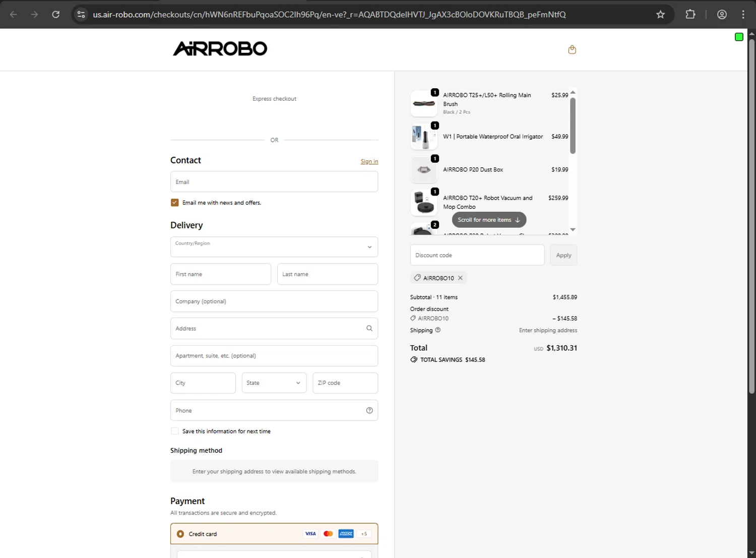Click the $259.99 price
The image size is (756, 558).
[x=558, y=198]
